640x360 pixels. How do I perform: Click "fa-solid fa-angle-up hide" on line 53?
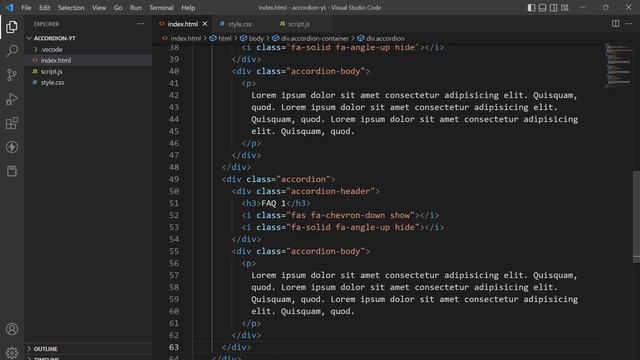[353, 227]
